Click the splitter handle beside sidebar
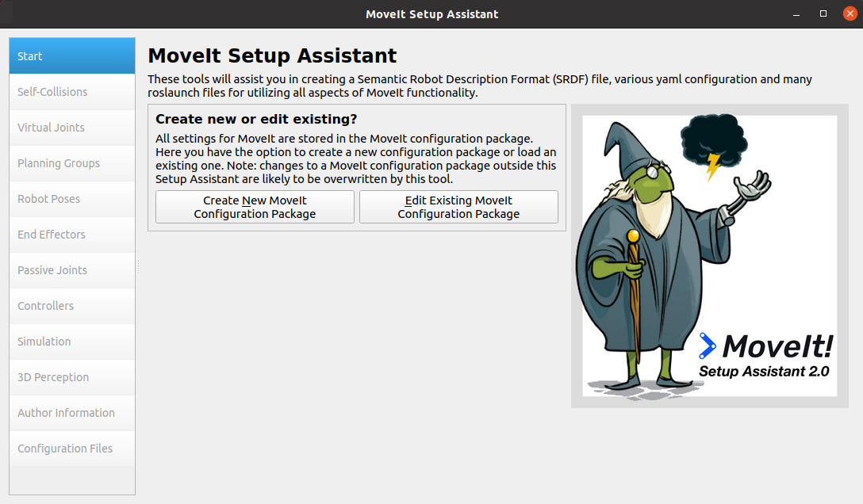Screen dimensions: 863x504 click(138, 267)
